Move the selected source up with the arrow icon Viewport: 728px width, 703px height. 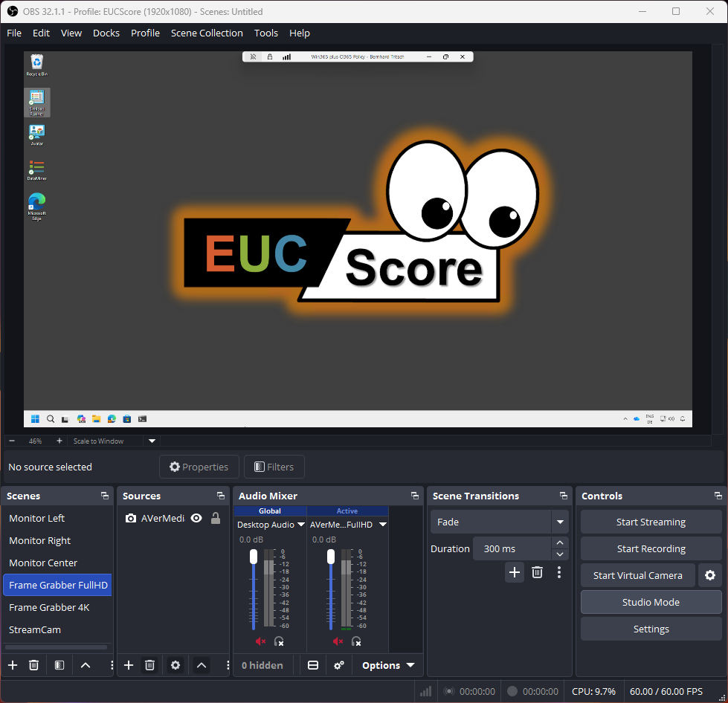201,665
